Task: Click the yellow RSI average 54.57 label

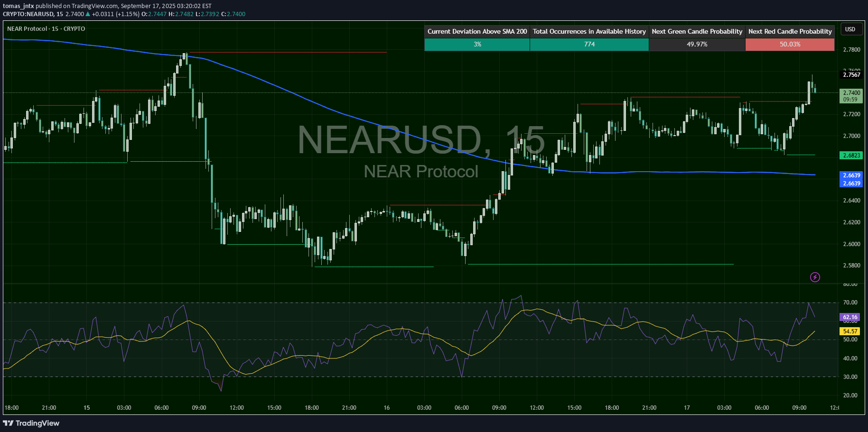Action: [x=850, y=331]
